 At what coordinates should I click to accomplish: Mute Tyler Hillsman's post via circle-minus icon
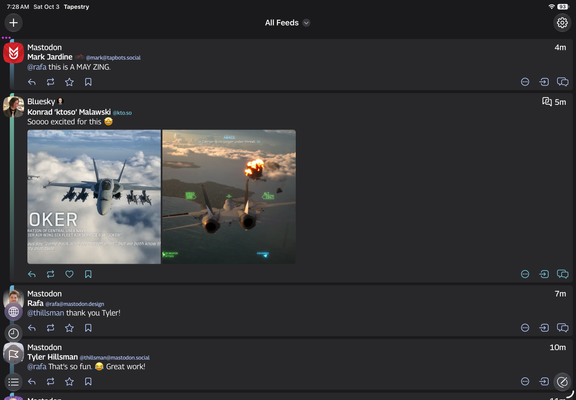[525, 382]
